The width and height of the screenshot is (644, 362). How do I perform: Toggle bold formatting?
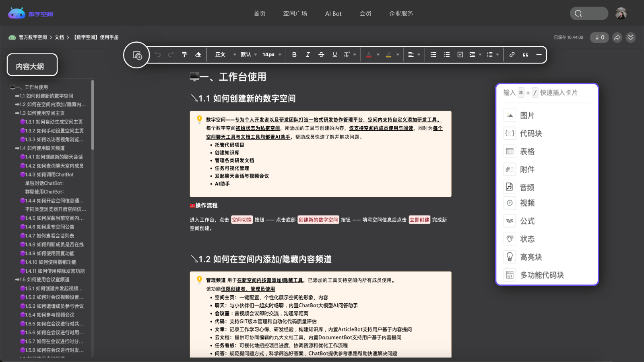tap(294, 54)
